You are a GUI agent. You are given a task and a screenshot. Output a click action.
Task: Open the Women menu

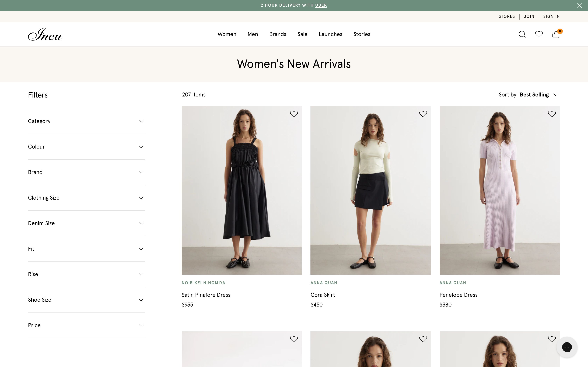tap(227, 34)
